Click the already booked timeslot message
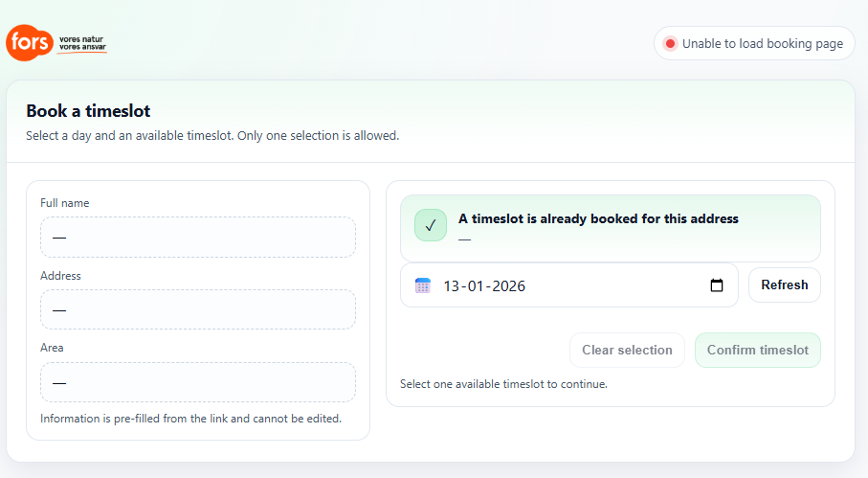Screen dimensions: 868x478 pyautogui.click(x=598, y=218)
